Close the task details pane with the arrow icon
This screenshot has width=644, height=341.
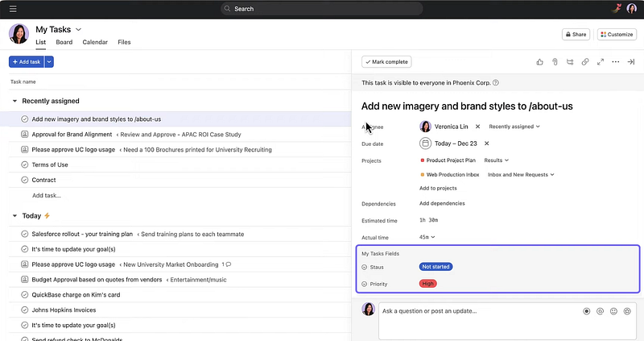click(x=630, y=61)
